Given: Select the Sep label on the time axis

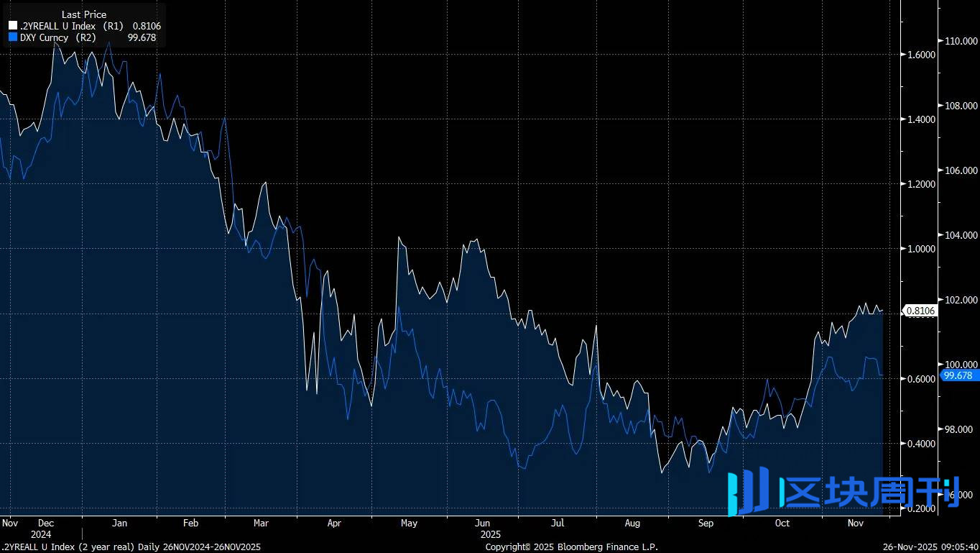Looking at the screenshot, I should pos(706,523).
